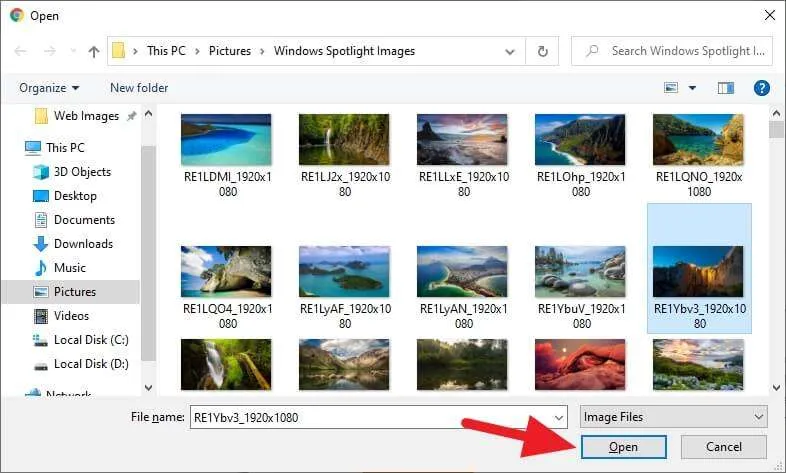Expand the File name dropdown arrow

(x=559, y=417)
